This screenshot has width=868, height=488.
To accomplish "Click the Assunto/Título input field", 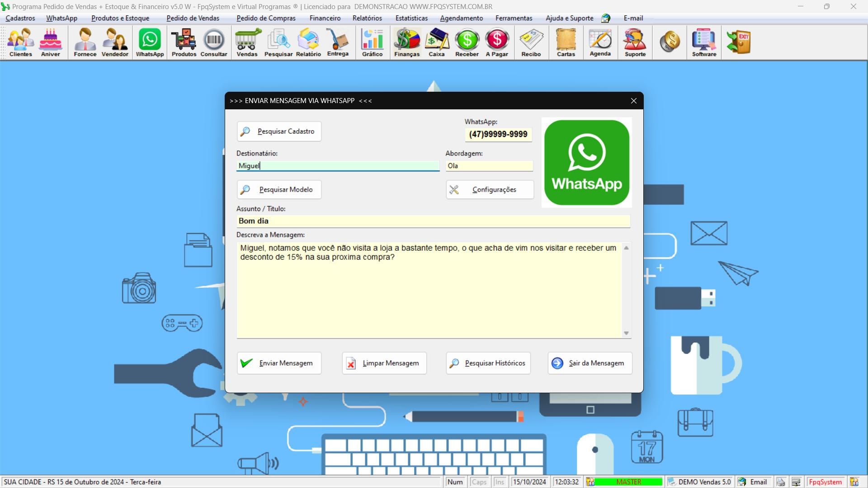I will pos(434,221).
